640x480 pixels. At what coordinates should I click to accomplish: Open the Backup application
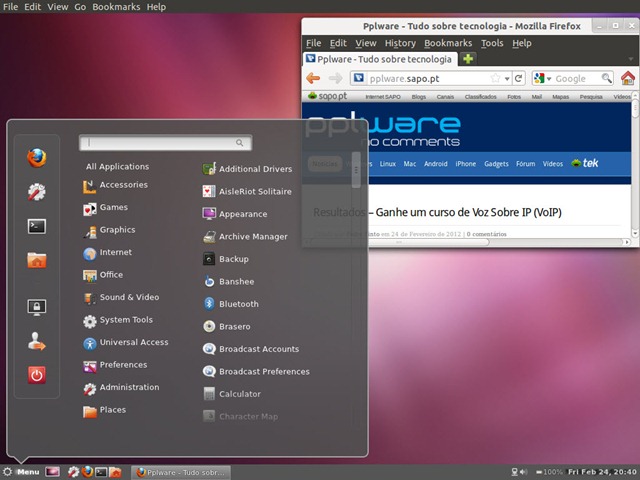pos(225,259)
